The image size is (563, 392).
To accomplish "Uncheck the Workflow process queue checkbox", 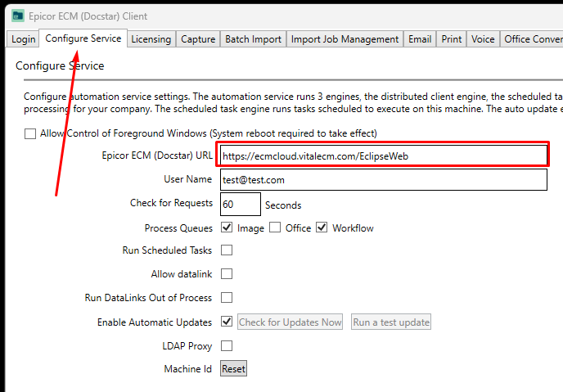I will (x=322, y=228).
